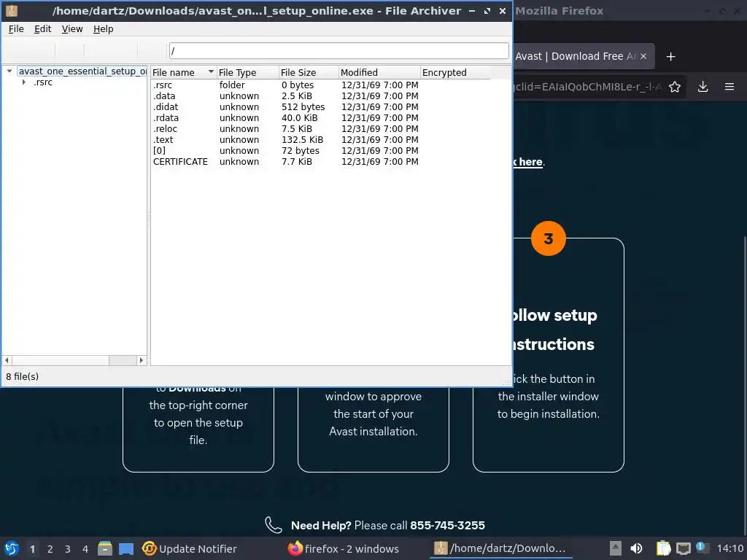The image size is (747, 560).
Task: Expand the .rsrc tree node
Action: pos(24,82)
